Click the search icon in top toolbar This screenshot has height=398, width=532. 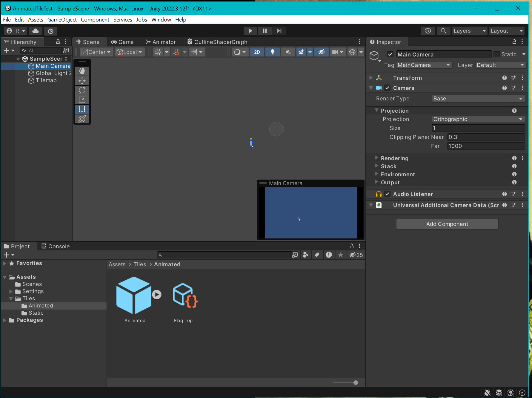pos(443,30)
